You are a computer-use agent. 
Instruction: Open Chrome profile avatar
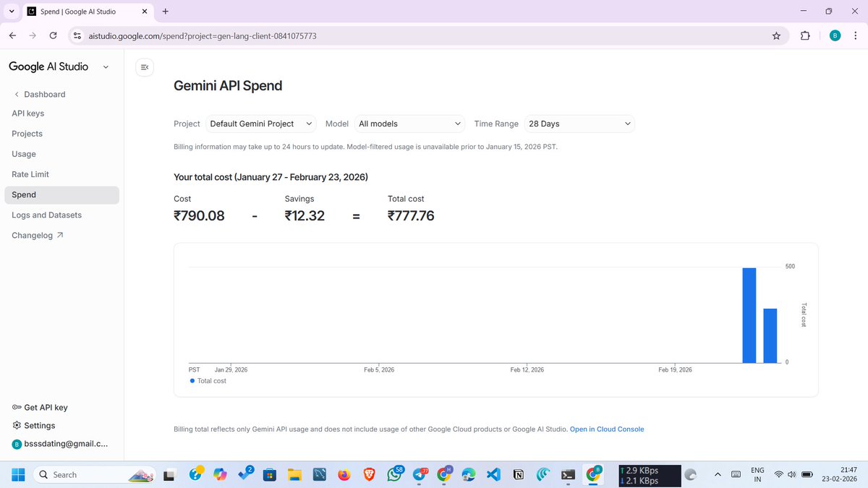pos(835,35)
